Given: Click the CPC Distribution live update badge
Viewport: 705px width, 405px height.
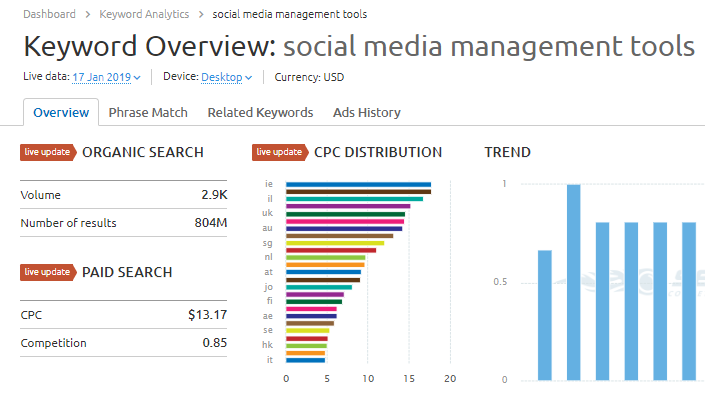Looking at the screenshot, I should click(279, 153).
